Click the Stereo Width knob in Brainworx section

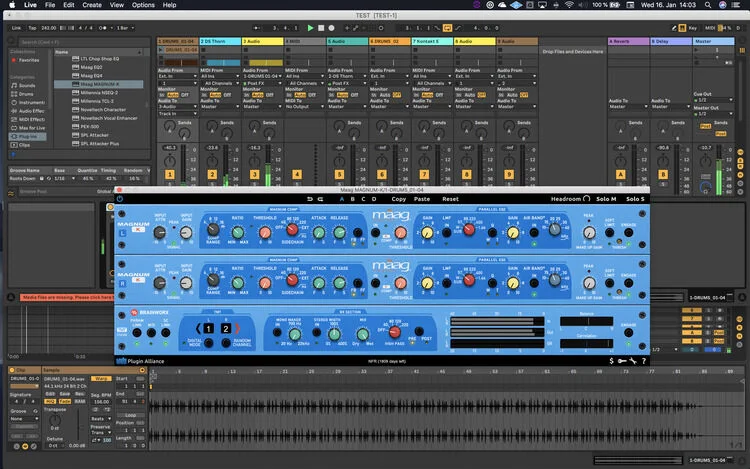coord(335,334)
